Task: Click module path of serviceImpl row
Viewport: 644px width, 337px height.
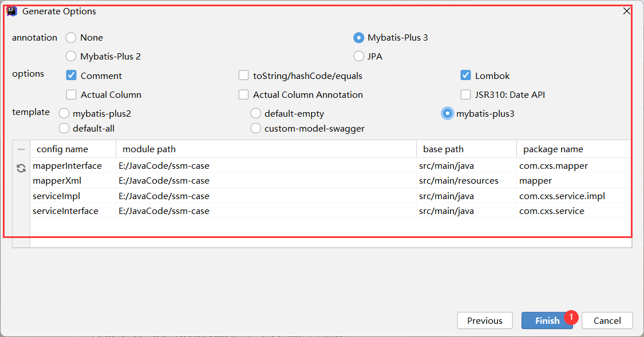Action: pyautogui.click(x=266, y=196)
